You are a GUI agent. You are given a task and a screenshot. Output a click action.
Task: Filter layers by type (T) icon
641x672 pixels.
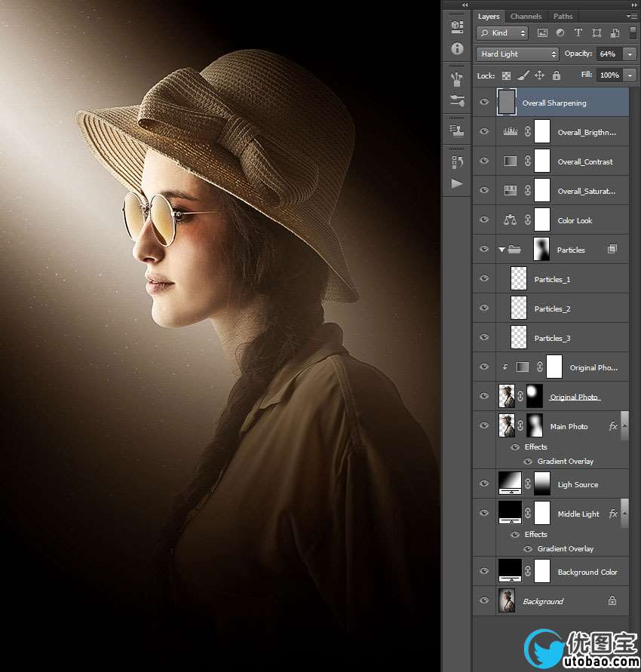[x=578, y=33]
